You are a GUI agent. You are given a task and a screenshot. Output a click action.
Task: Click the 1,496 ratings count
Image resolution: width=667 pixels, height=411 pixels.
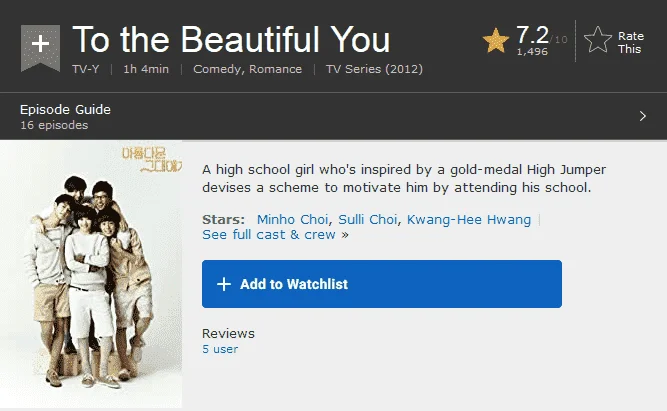pos(532,51)
